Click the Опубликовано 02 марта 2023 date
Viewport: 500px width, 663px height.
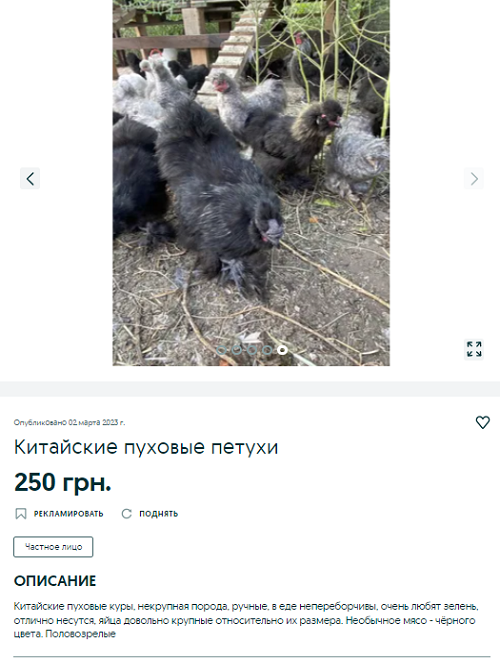pos(69,422)
